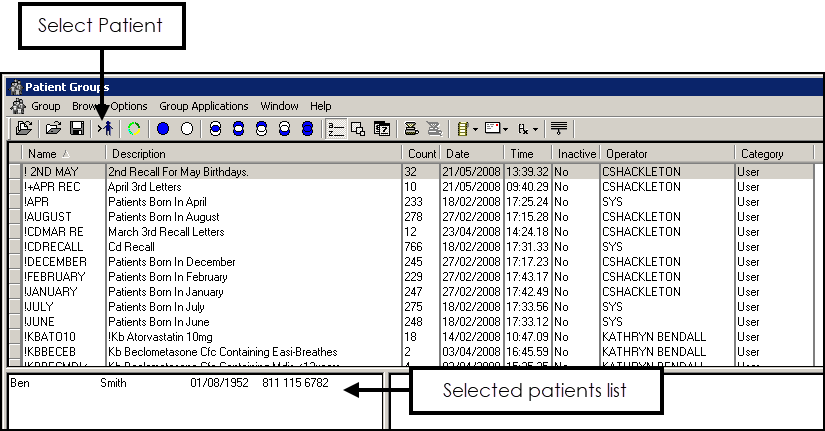This screenshot has width=825, height=431.
Task: Sort list by Name column header
Action: click(43, 154)
